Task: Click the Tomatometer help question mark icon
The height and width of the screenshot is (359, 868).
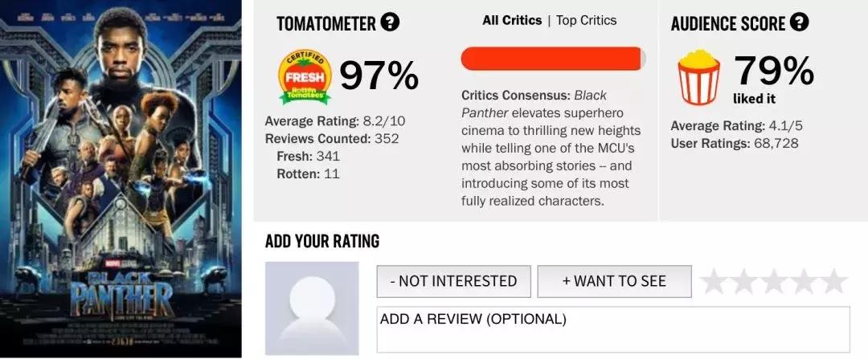Action: [390, 22]
